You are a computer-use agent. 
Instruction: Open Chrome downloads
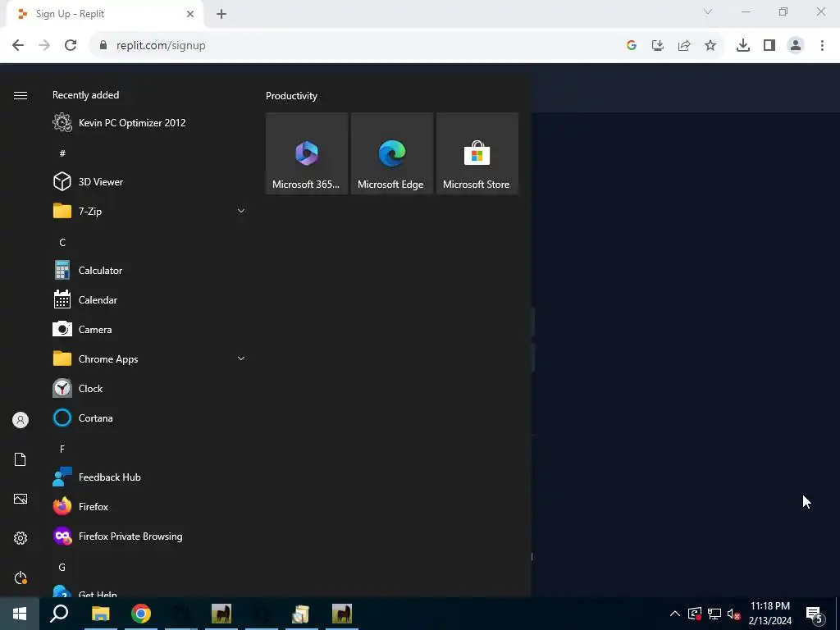point(743,46)
